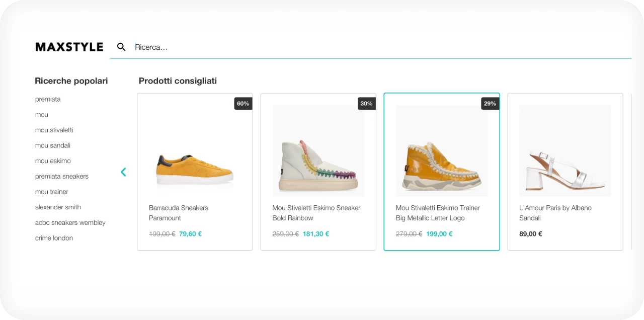Click 'Mou Stivaletti Eskimo Trainer Big Metallic' title
Image resolution: width=644 pixels, height=320 pixels.
[438, 213]
